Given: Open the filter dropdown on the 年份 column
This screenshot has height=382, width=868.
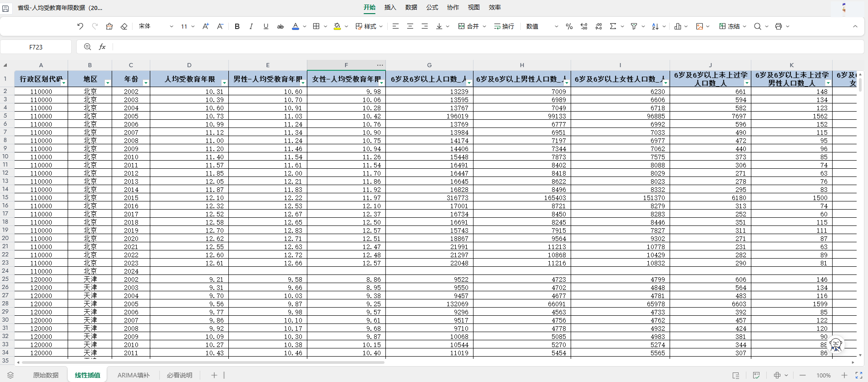Looking at the screenshot, I should pyautogui.click(x=146, y=83).
